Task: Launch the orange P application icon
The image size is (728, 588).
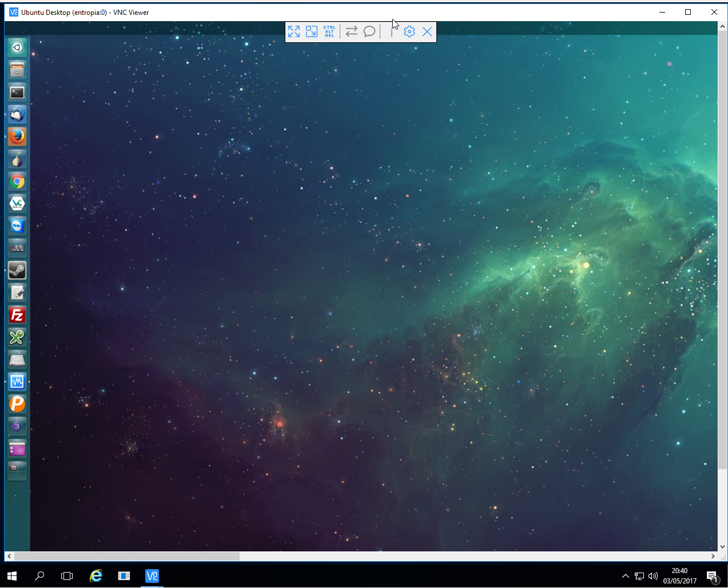Action: tap(17, 404)
